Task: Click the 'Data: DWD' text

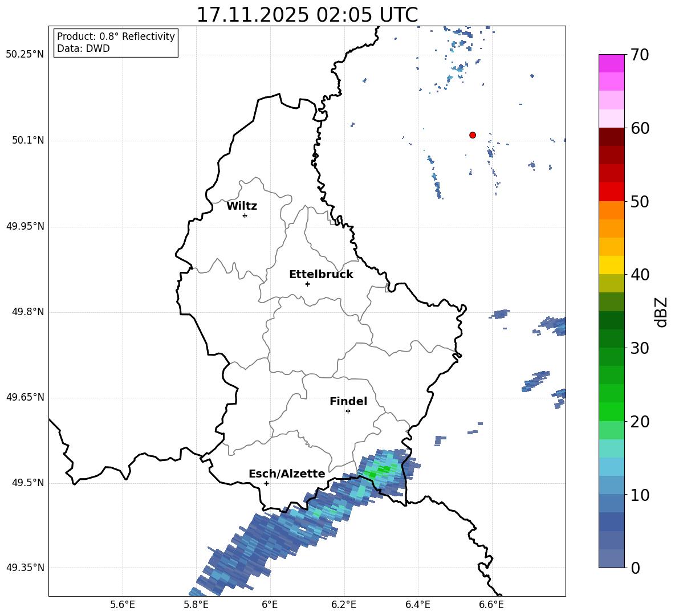Action: (x=83, y=48)
